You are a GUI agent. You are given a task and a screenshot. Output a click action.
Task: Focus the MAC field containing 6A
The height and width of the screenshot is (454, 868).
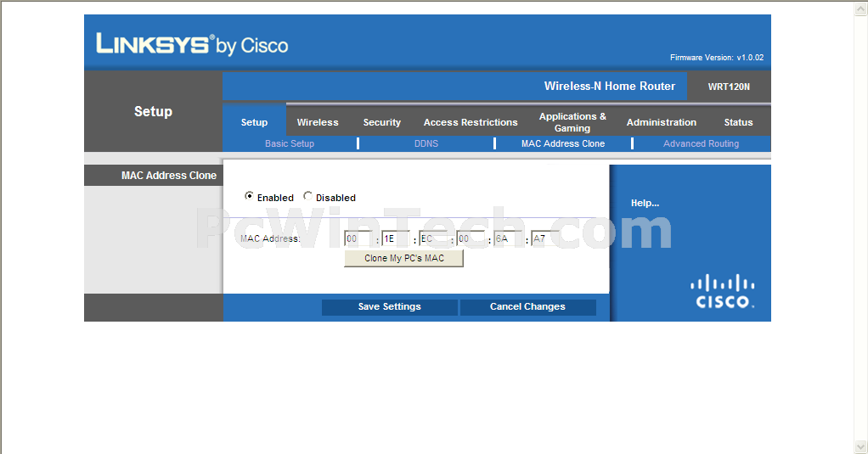click(x=508, y=238)
